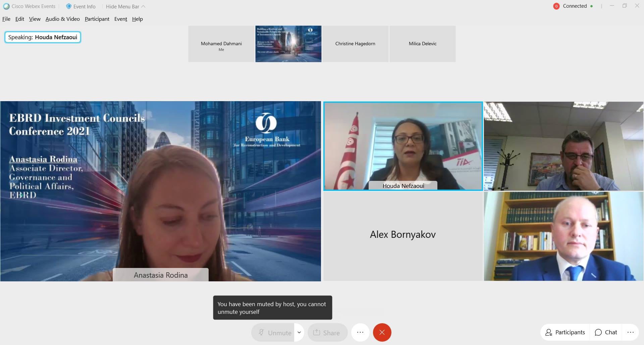Image resolution: width=644 pixels, height=345 pixels.
Task: Open the Event menu
Action: [121, 19]
